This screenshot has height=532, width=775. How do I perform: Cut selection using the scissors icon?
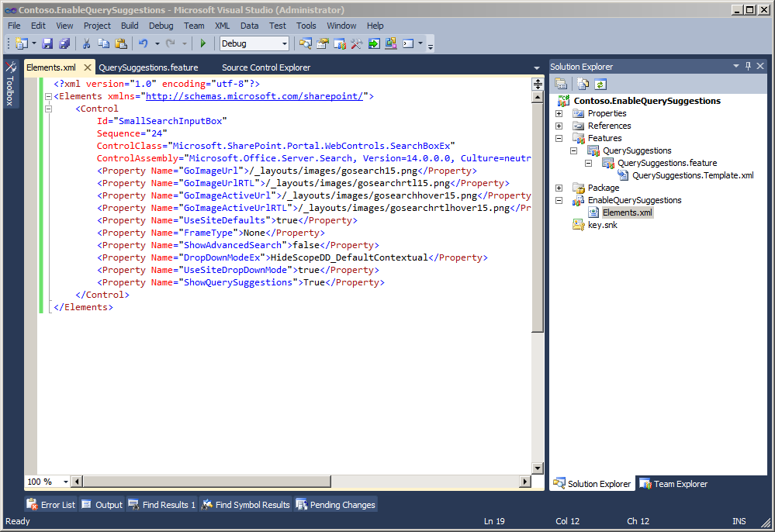86,43
